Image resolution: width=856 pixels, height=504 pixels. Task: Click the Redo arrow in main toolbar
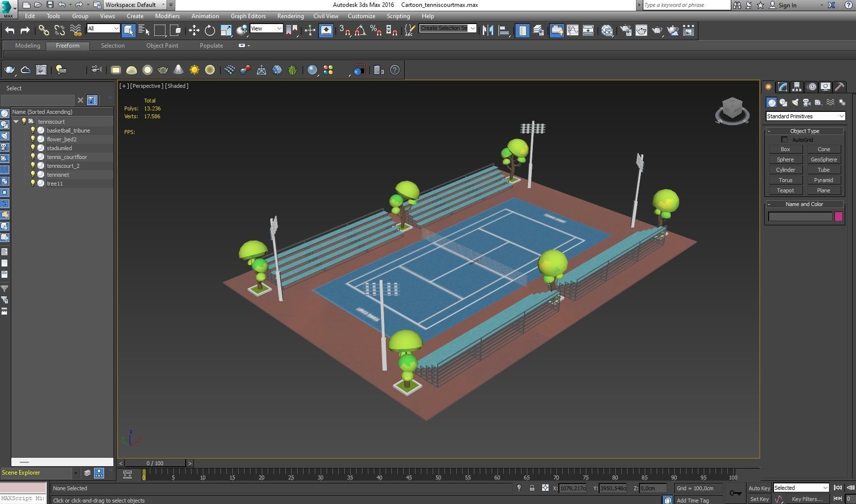tap(25, 30)
